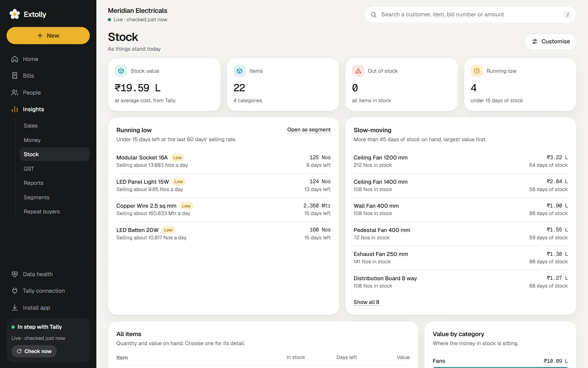Viewport: 588px width, 368px height.
Task: Click the Out of stock warning icon
Action: pyautogui.click(x=358, y=71)
